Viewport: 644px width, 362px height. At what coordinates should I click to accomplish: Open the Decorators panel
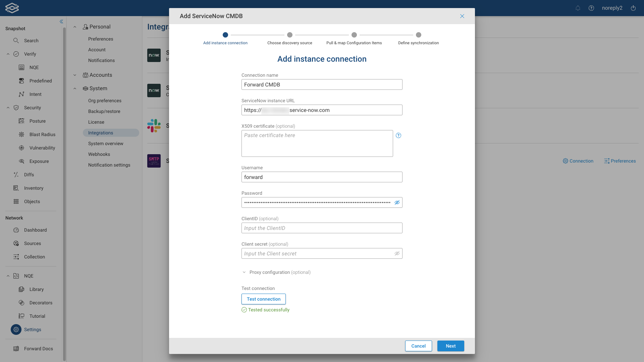tap(41, 303)
